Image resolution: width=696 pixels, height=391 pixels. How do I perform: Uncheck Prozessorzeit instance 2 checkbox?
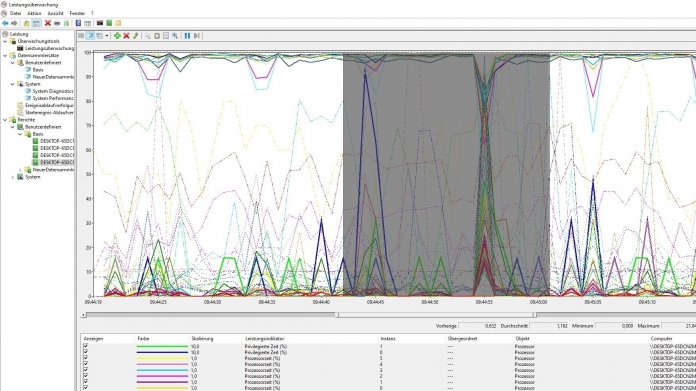86,375
